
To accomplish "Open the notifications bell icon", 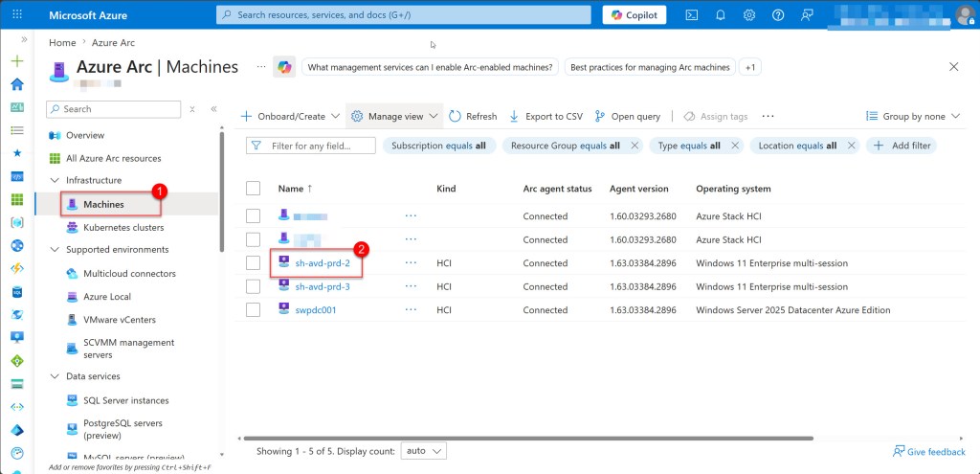I will 721,15.
